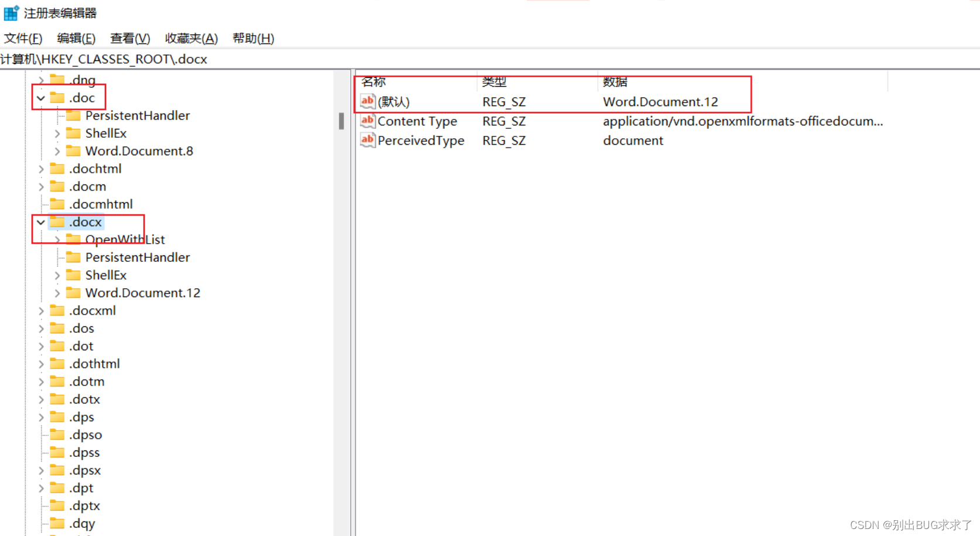Select the .dps tree key label
This screenshot has width=980, height=536.
coord(81,417)
